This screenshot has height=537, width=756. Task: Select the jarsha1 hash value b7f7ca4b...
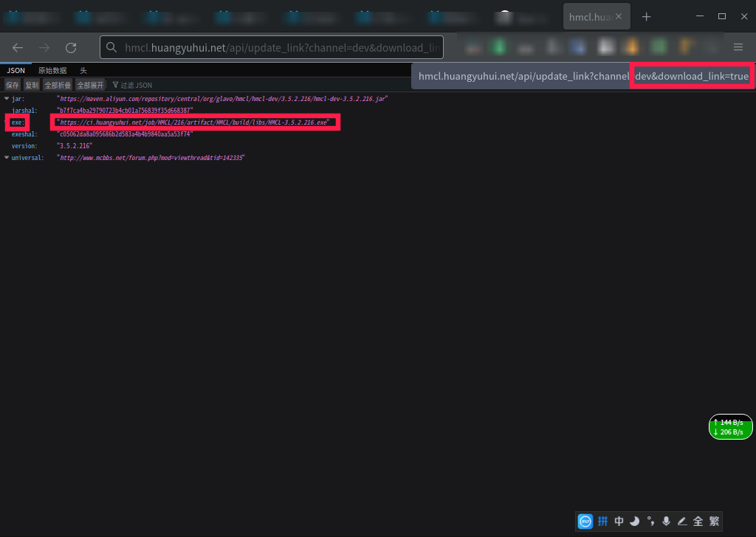(x=125, y=111)
